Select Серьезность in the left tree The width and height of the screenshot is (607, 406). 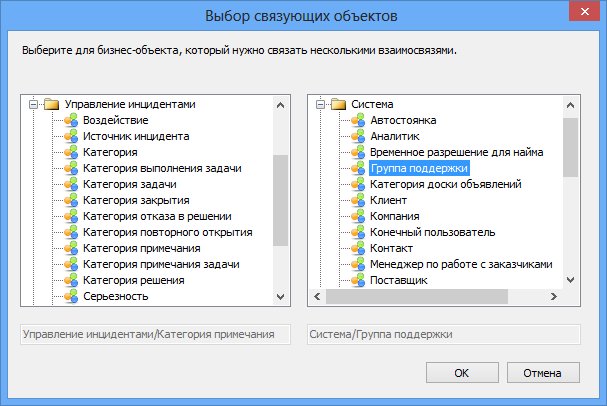point(115,296)
